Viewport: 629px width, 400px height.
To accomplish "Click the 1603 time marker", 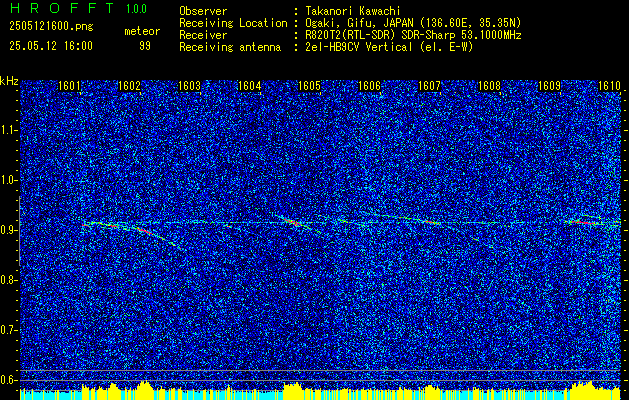I will (x=189, y=85).
